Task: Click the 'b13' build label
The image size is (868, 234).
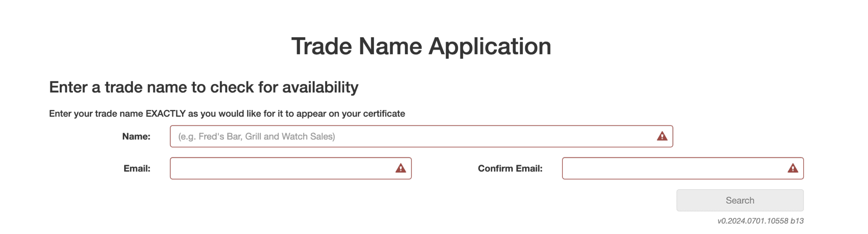Action: point(797,221)
